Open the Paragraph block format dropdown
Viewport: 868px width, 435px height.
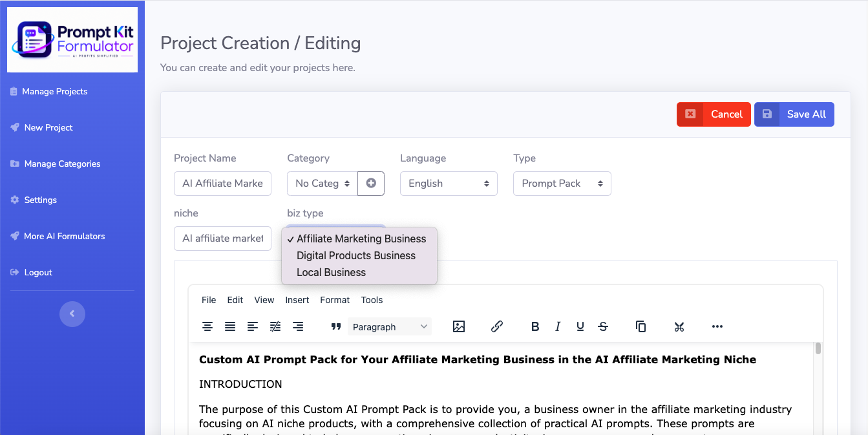(x=390, y=326)
